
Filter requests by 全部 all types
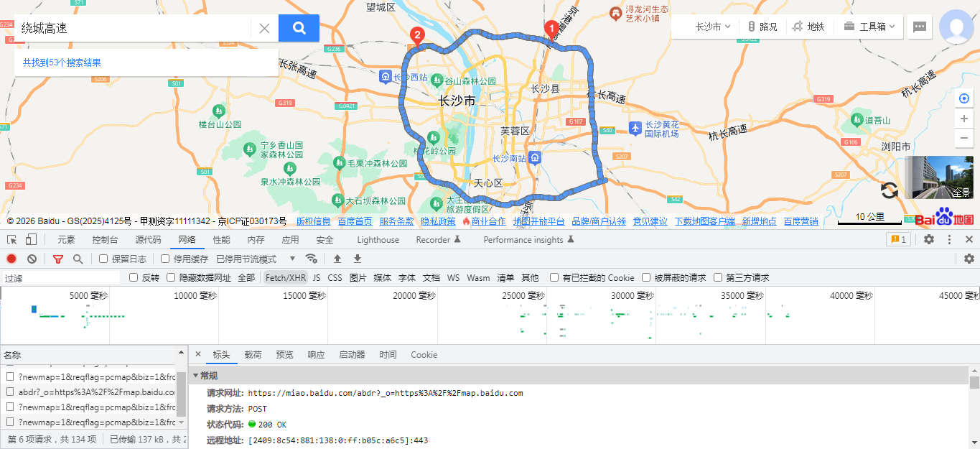tap(246, 277)
